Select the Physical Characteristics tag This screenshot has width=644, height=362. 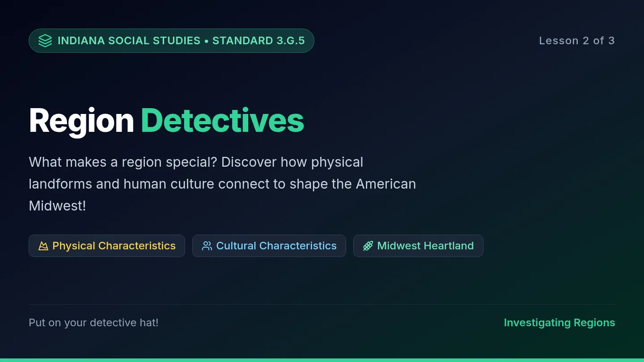[x=107, y=246]
